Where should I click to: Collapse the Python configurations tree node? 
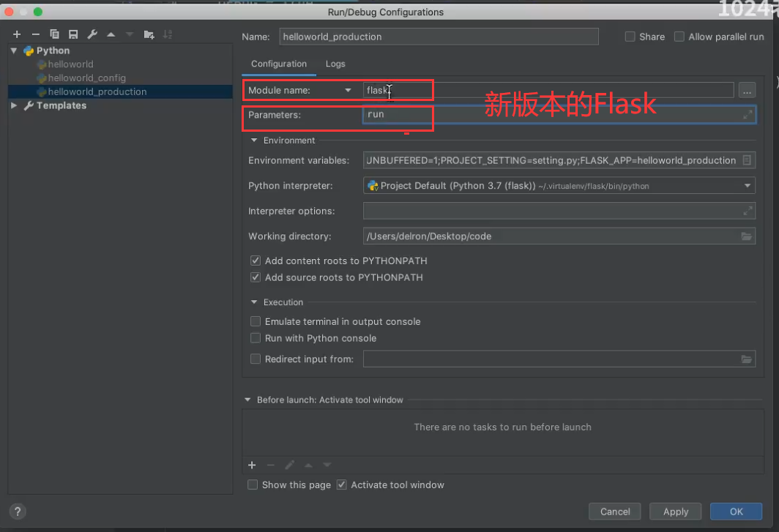[14, 50]
